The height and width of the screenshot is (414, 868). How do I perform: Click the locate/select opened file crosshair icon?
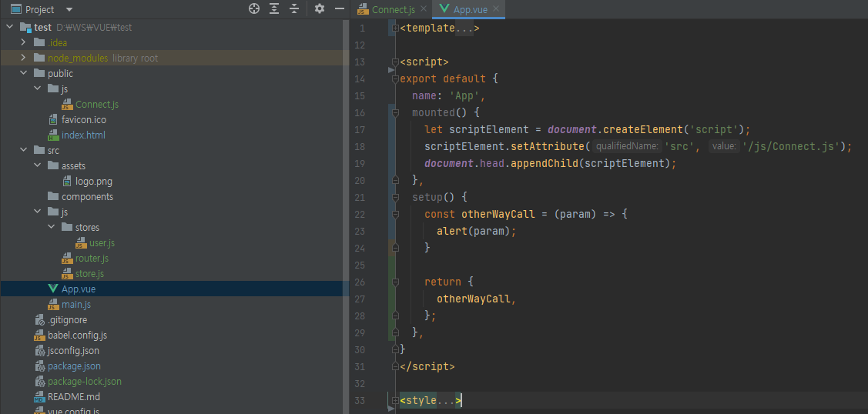tap(254, 8)
